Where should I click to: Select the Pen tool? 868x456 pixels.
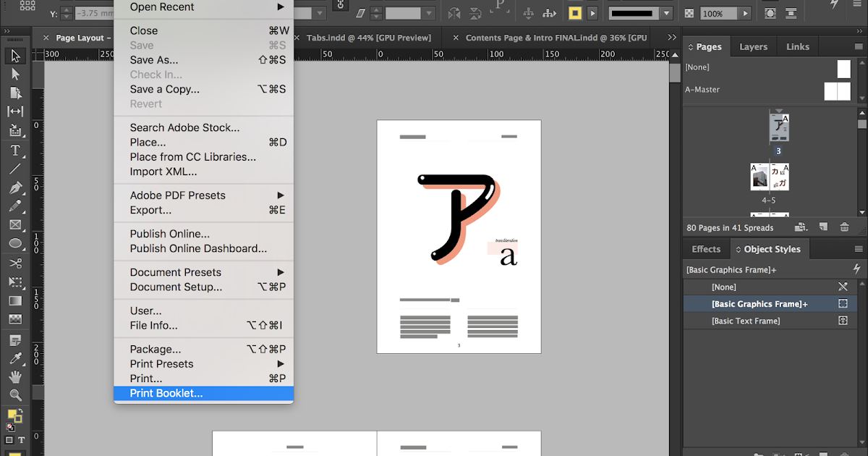[x=15, y=187]
